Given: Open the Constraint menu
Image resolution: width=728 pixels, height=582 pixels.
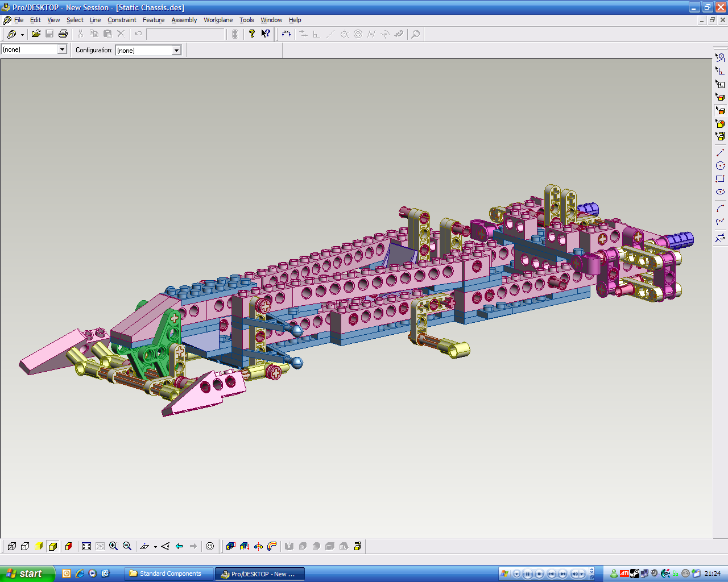Looking at the screenshot, I should [x=122, y=20].
